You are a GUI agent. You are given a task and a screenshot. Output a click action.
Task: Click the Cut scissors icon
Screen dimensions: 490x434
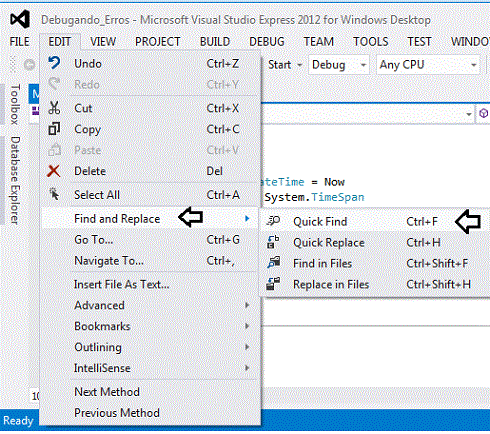54,108
